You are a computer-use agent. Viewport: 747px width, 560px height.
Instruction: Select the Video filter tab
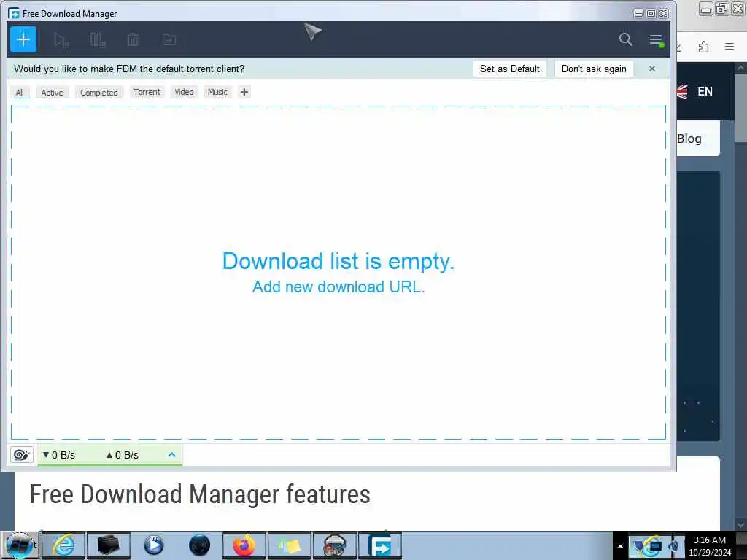184,92
